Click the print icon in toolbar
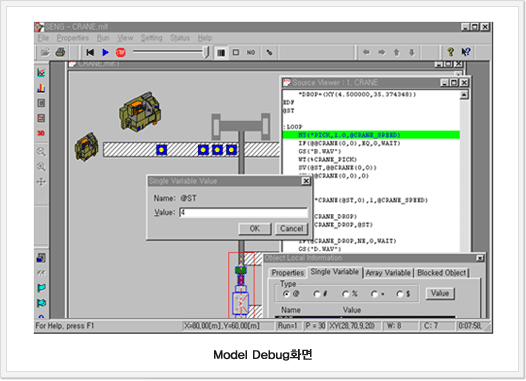The image size is (526, 381). pos(60,52)
